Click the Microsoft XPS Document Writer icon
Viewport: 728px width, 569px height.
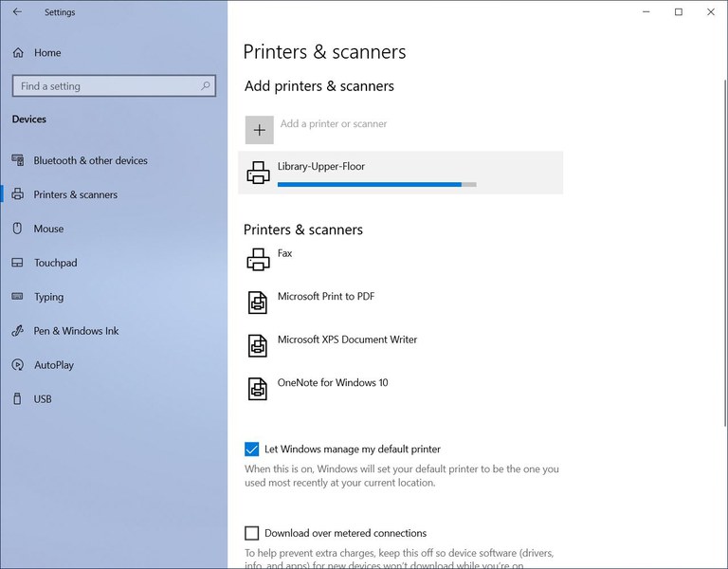(x=258, y=345)
